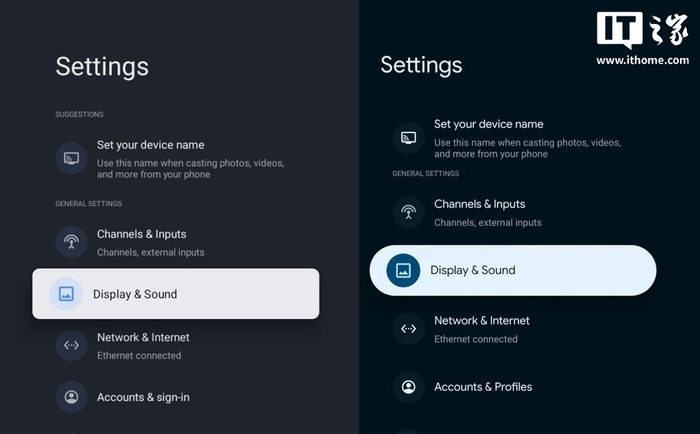The height and width of the screenshot is (434, 700).
Task: Select Display & Sound in left panel
Action: point(135,294)
